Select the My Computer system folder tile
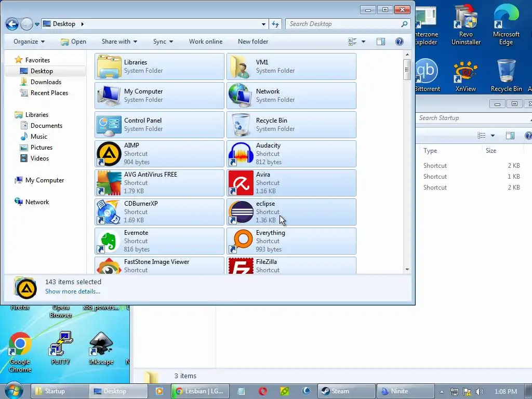The width and height of the screenshot is (532, 399). pos(159,96)
